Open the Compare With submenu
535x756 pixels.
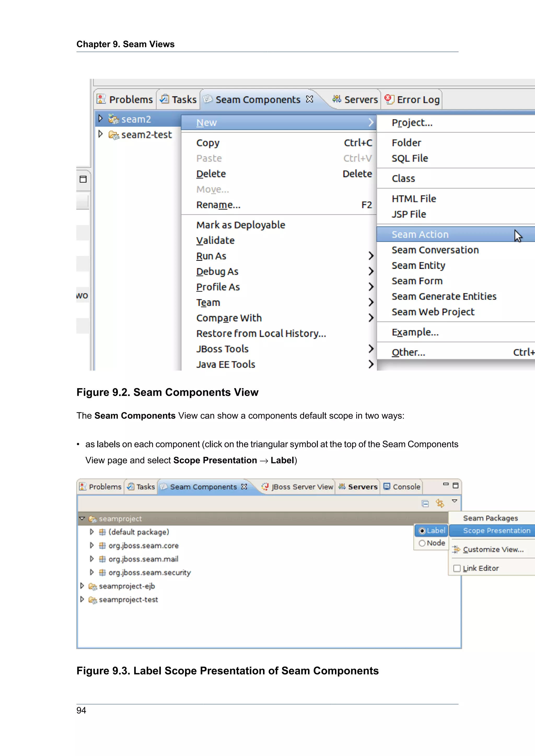[x=279, y=318]
